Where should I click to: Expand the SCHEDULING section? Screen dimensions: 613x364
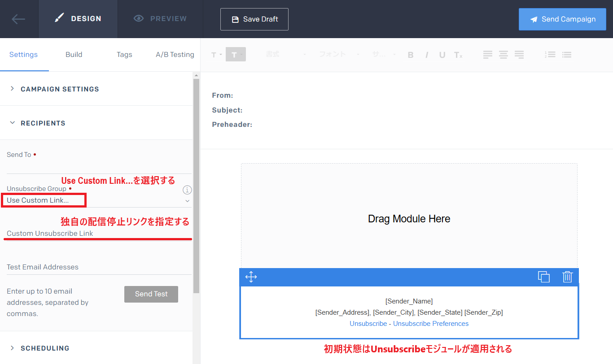[x=96, y=348]
